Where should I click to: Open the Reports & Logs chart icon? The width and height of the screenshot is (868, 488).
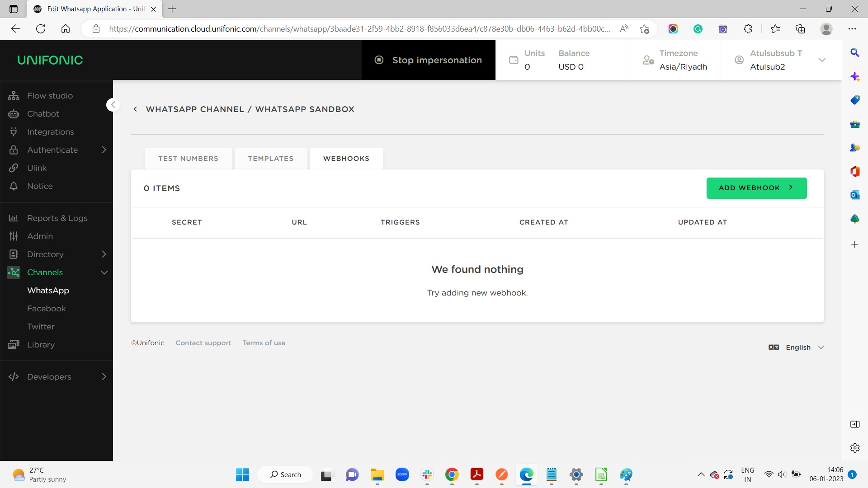(x=14, y=218)
